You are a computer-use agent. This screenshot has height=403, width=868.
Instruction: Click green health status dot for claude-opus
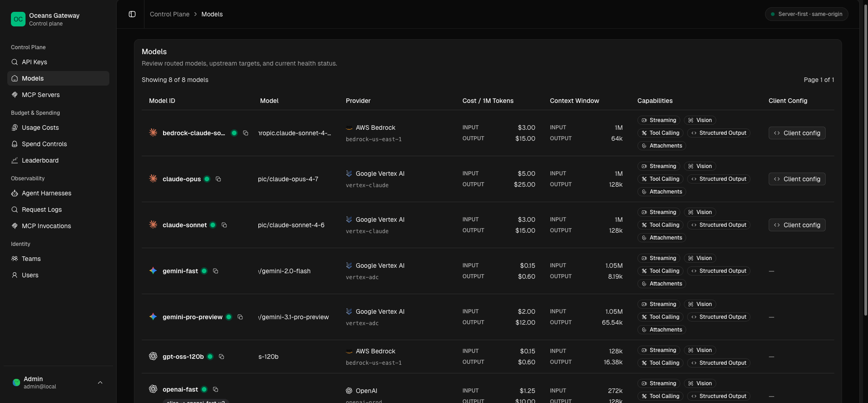[207, 179]
